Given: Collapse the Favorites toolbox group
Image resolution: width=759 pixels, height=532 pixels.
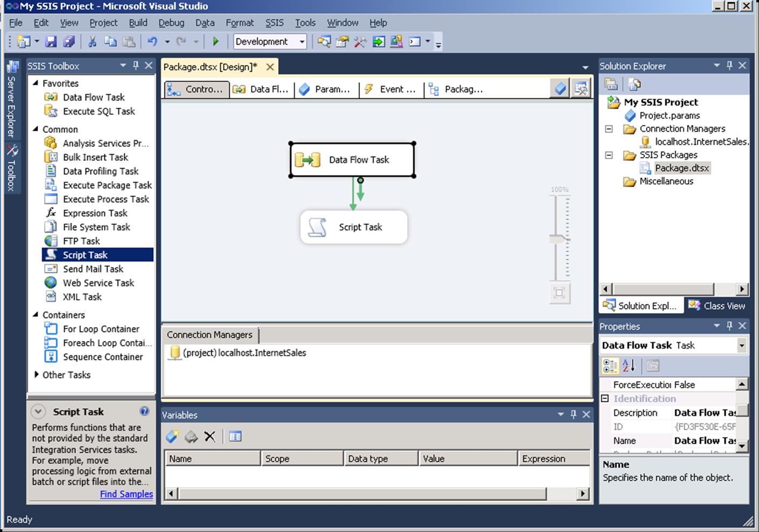Looking at the screenshot, I should [x=36, y=83].
